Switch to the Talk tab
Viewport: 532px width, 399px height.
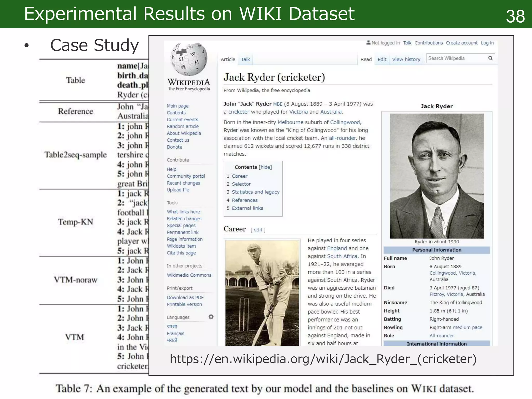[245, 59]
